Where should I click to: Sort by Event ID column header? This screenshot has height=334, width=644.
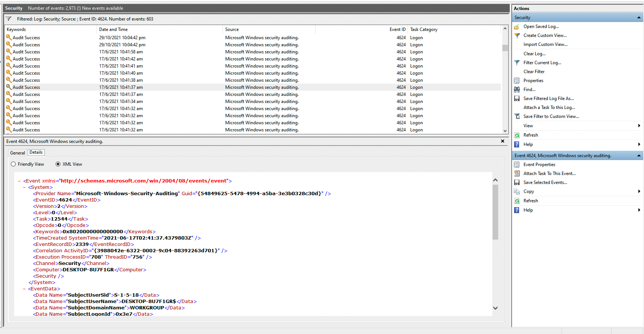361,29
